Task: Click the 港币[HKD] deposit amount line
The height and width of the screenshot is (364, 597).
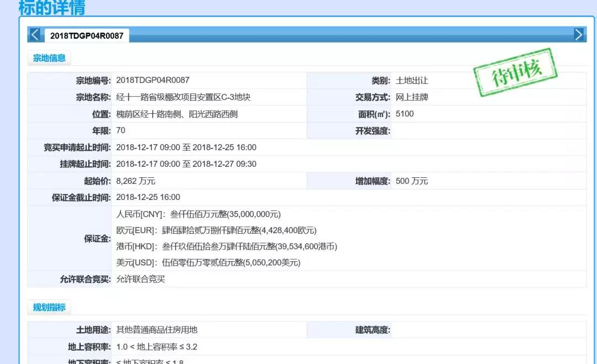Action: coord(226,246)
